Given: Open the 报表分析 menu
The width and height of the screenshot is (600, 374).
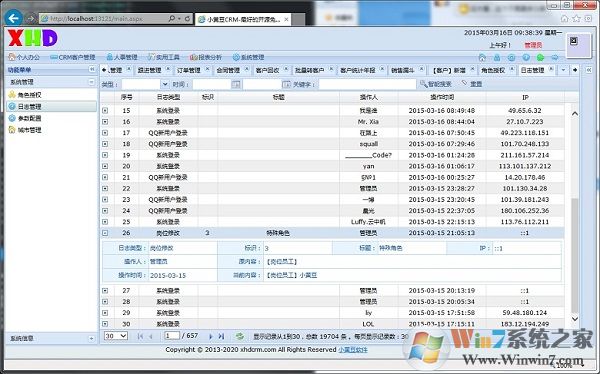Looking at the screenshot, I should point(206,57).
